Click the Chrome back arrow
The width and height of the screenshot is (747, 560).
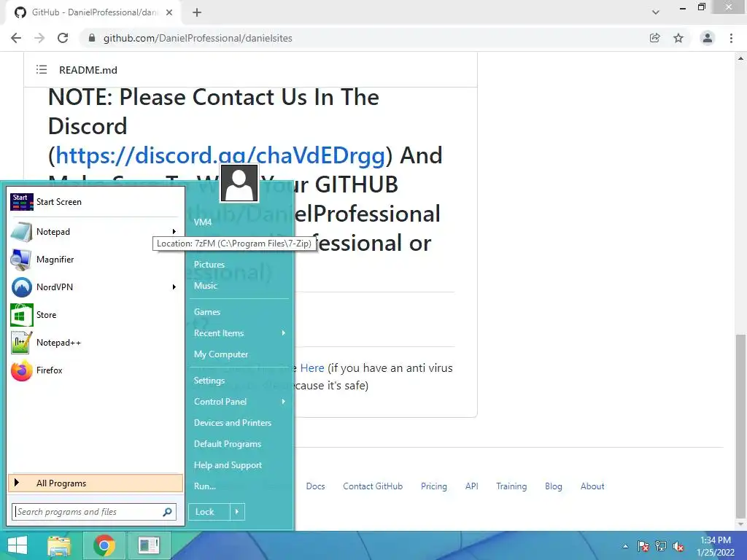point(16,38)
